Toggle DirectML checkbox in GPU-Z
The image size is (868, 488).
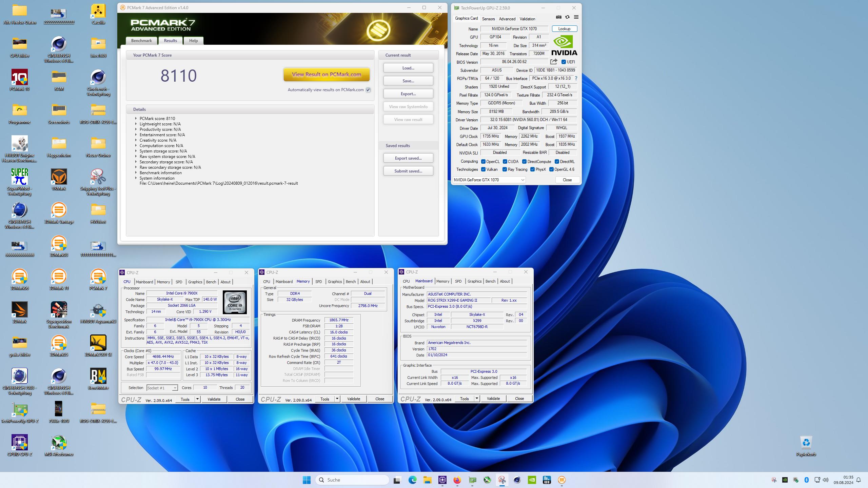pos(557,162)
